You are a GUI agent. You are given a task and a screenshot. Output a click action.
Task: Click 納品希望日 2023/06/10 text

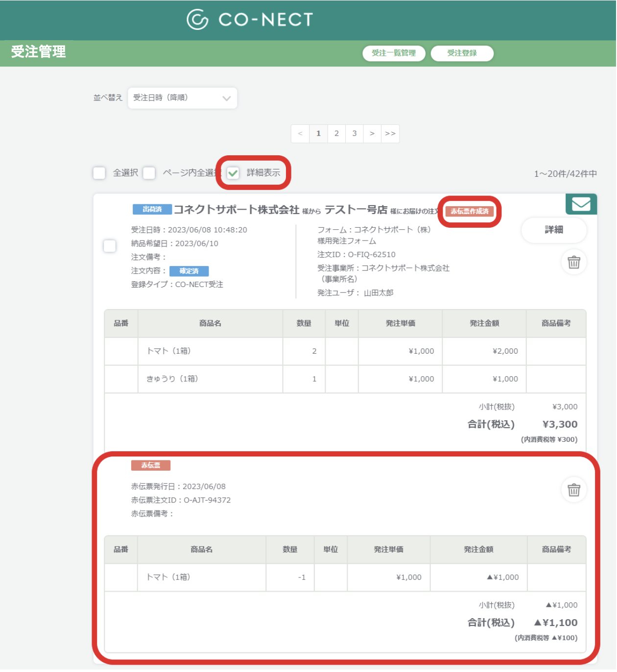point(175,243)
